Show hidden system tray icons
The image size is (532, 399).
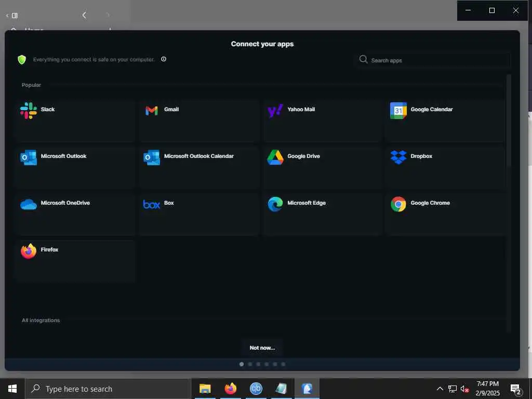[440, 389]
